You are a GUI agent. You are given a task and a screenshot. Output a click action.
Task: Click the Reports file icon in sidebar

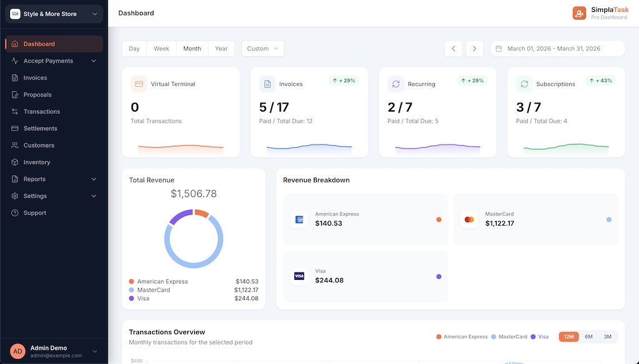pos(15,179)
